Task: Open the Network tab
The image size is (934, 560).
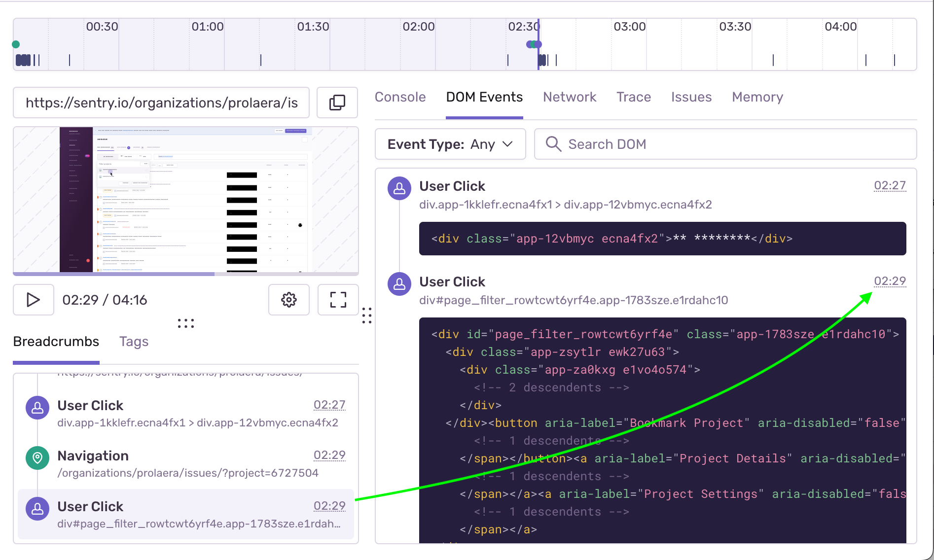Action: [570, 97]
